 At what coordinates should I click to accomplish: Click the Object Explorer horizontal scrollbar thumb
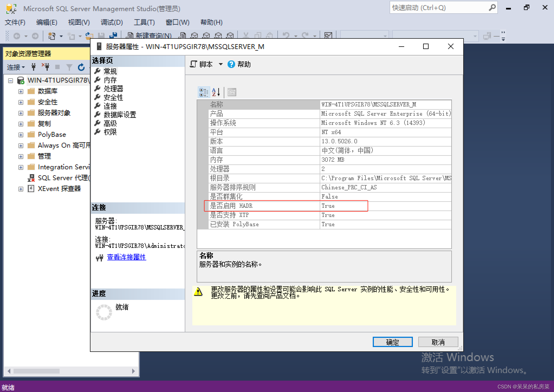(x=37, y=371)
